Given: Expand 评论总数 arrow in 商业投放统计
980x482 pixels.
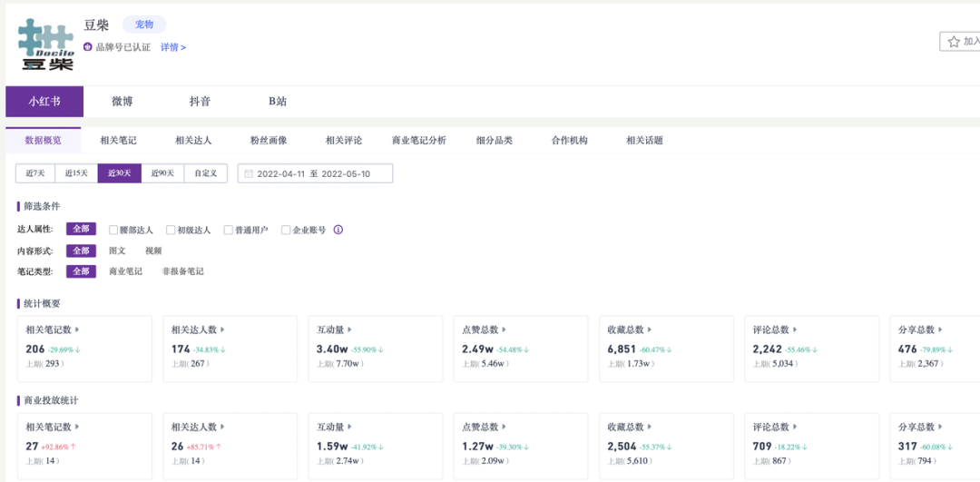Looking at the screenshot, I should point(796,427).
